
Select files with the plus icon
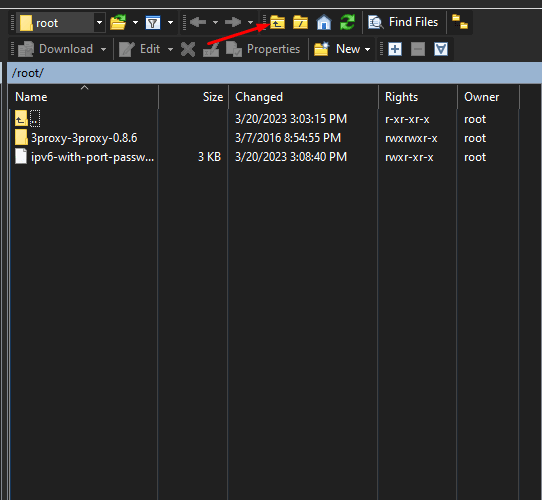coord(395,49)
